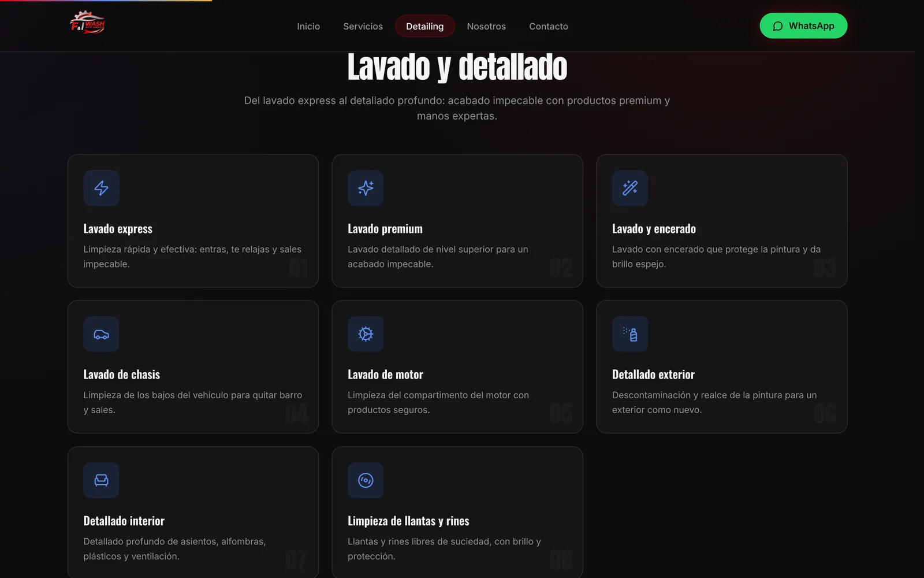
Task: Click the sparkles icon for Lavado premium
Action: point(366,188)
